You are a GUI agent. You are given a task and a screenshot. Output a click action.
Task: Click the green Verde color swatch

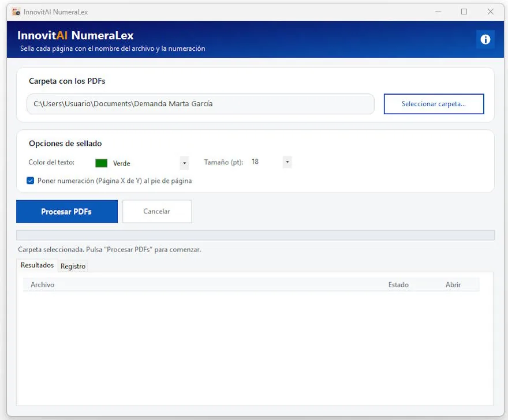101,163
